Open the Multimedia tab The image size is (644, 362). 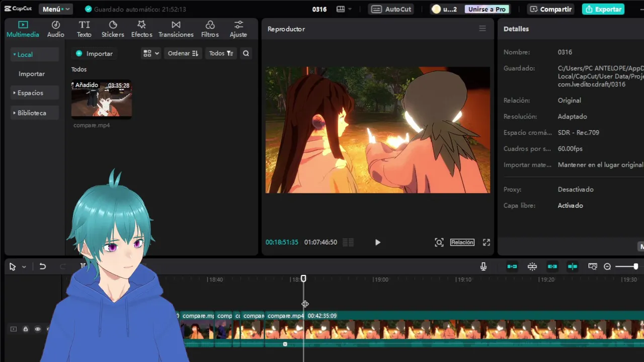pyautogui.click(x=23, y=29)
